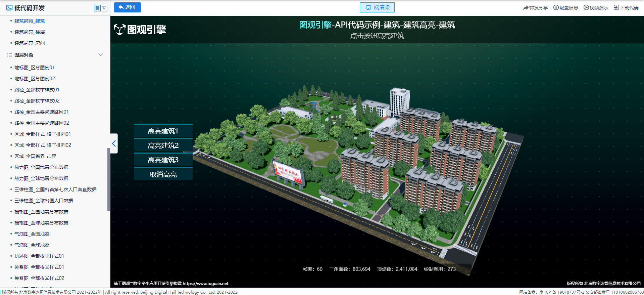This screenshot has width=644, height=295.
Task: Open 三维柱图_全球各国人口数据 example
Action: coord(44,201)
